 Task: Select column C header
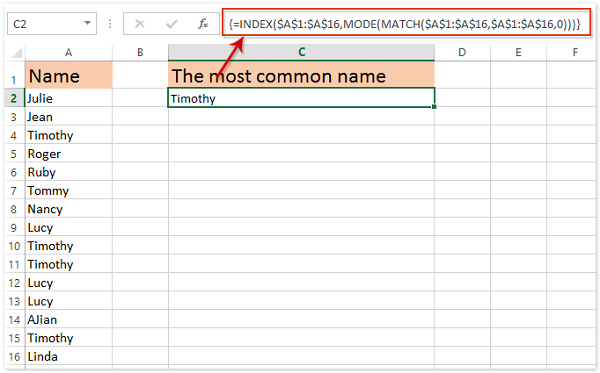302,52
